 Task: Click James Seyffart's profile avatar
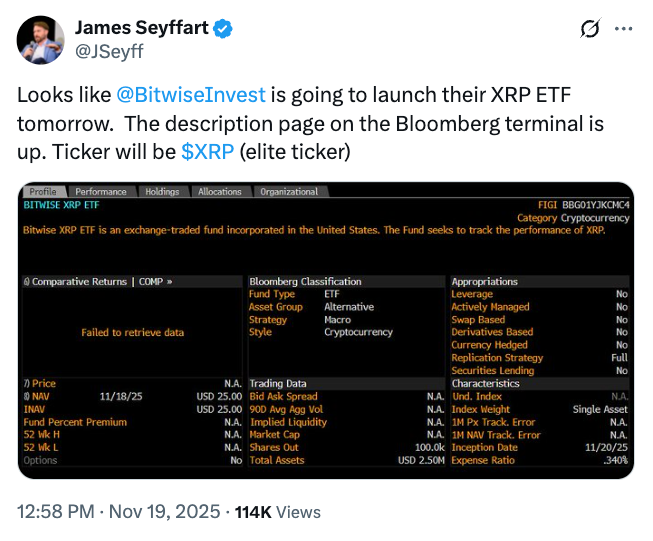click(40, 39)
